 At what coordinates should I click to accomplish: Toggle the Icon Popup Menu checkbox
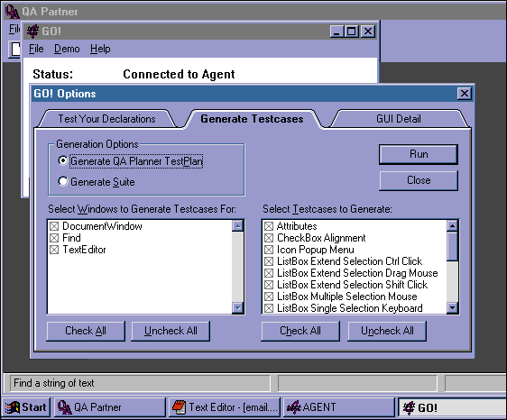pyautogui.click(x=269, y=250)
